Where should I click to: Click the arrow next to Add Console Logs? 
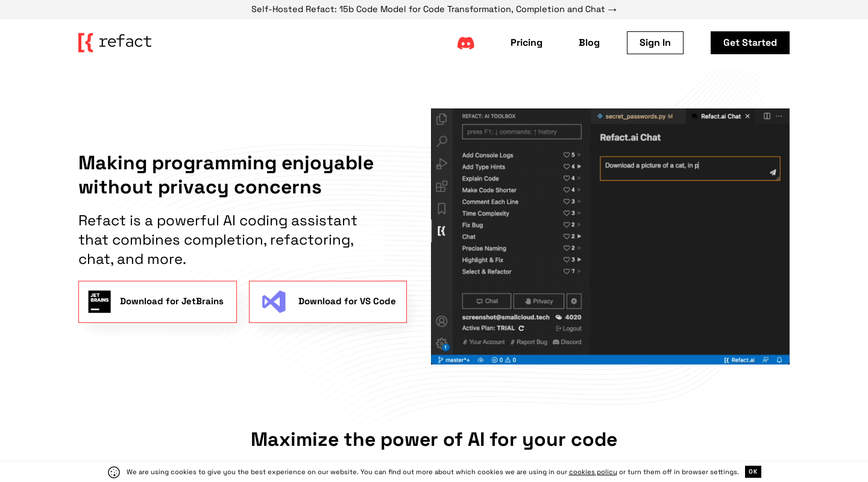pyautogui.click(x=579, y=155)
